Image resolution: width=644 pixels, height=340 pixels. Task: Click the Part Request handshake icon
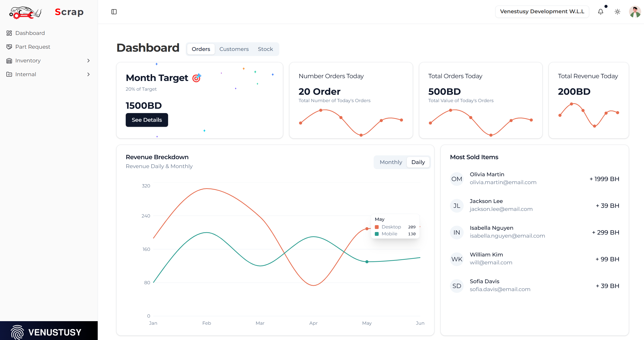(x=9, y=47)
